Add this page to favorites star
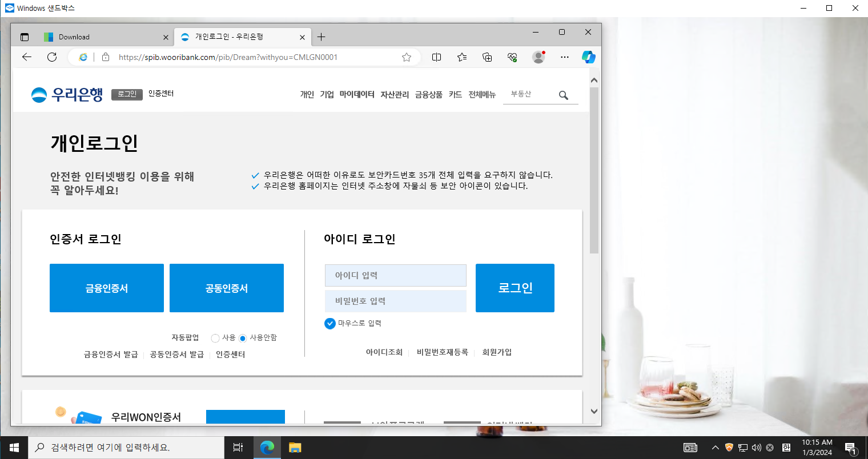 coord(407,57)
